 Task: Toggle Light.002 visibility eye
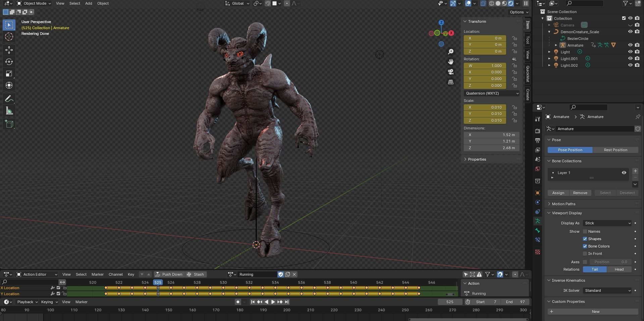630,65
